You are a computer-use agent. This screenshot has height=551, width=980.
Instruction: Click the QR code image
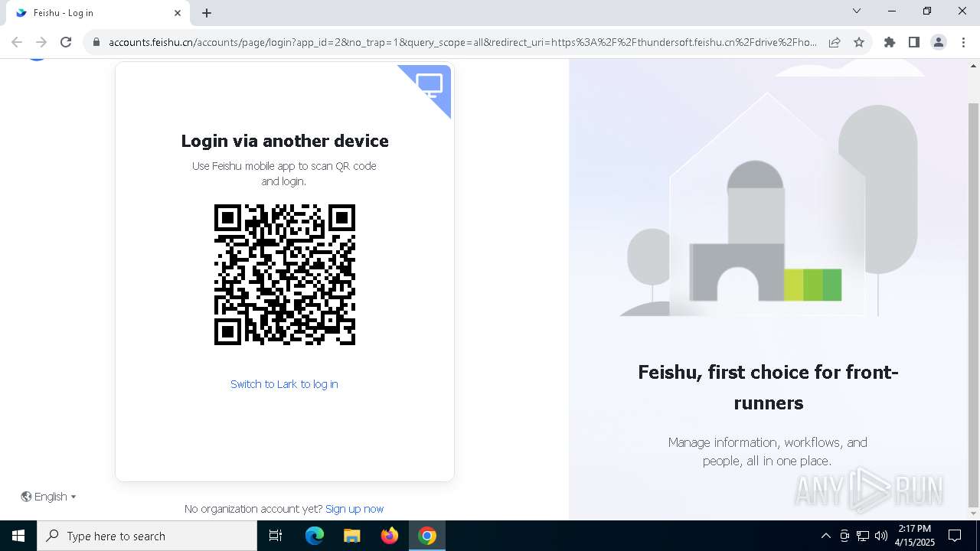point(285,275)
